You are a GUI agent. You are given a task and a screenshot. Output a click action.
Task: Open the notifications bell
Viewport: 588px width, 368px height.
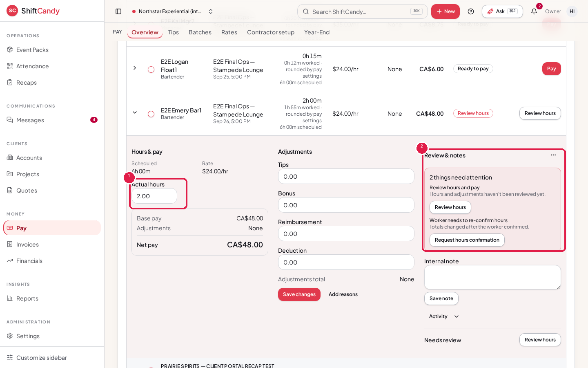(534, 11)
